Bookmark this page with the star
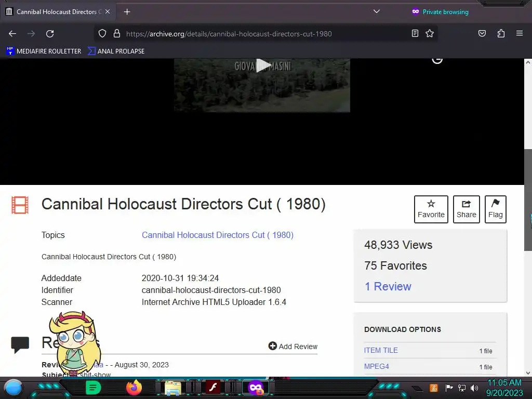This screenshot has height=399, width=532. [430, 33]
